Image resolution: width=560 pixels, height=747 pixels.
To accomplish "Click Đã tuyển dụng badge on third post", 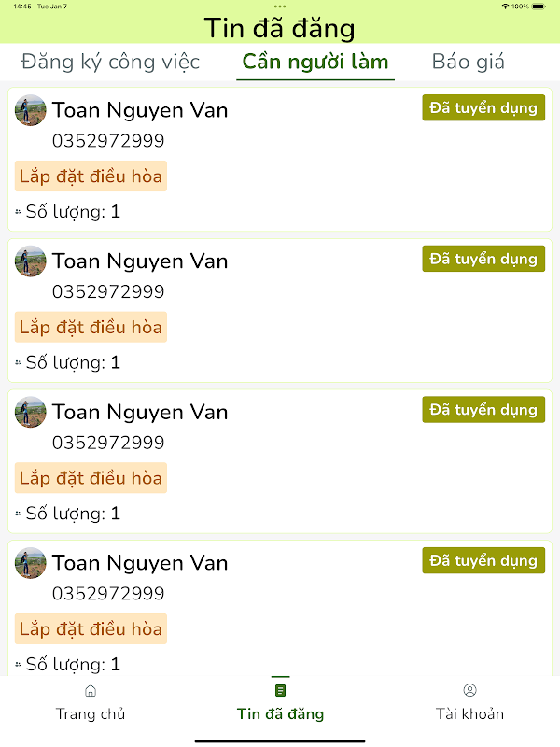I will 483,410.
